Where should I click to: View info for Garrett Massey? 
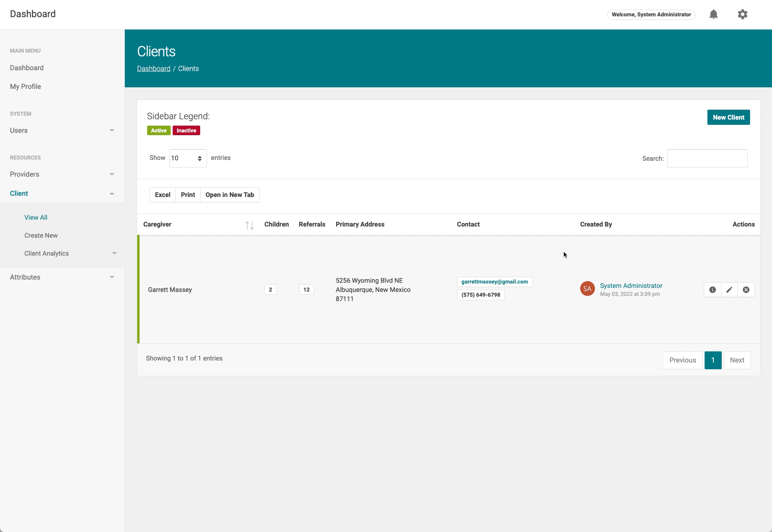point(712,290)
